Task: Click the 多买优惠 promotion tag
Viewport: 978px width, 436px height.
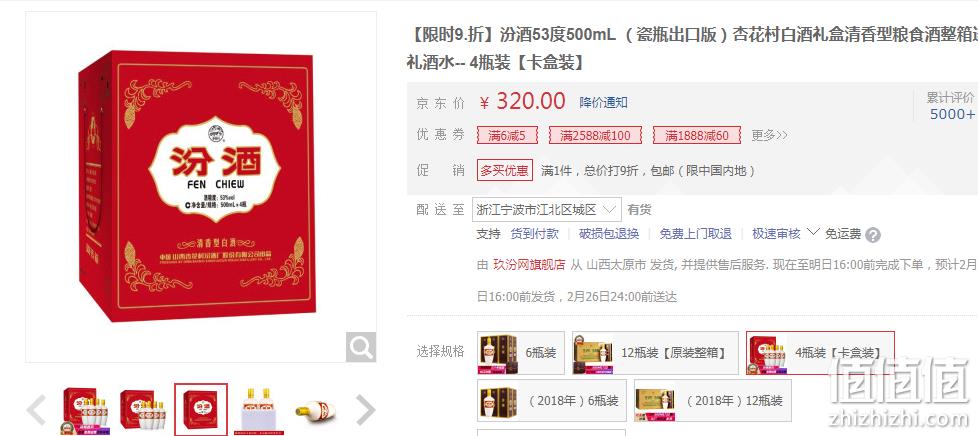Action: coord(505,170)
